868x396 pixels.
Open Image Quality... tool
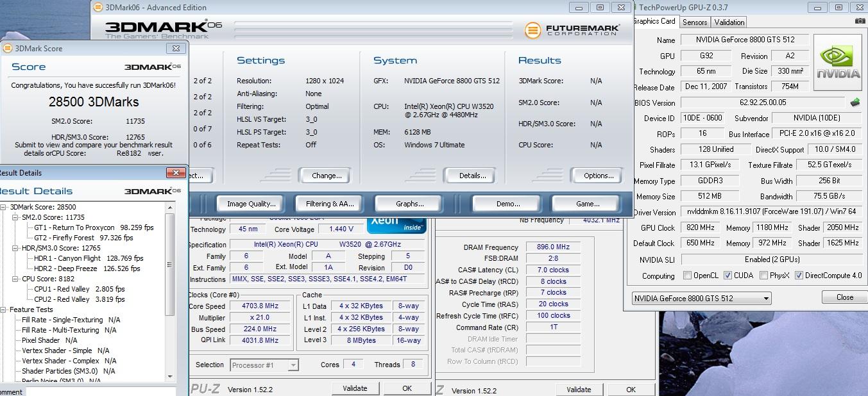click(251, 204)
